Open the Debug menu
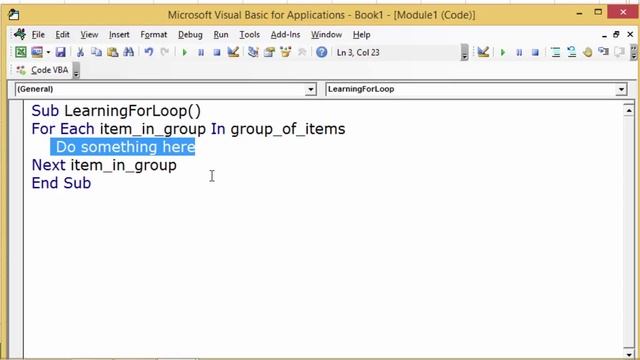The image size is (640, 360). tap(190, 35)
